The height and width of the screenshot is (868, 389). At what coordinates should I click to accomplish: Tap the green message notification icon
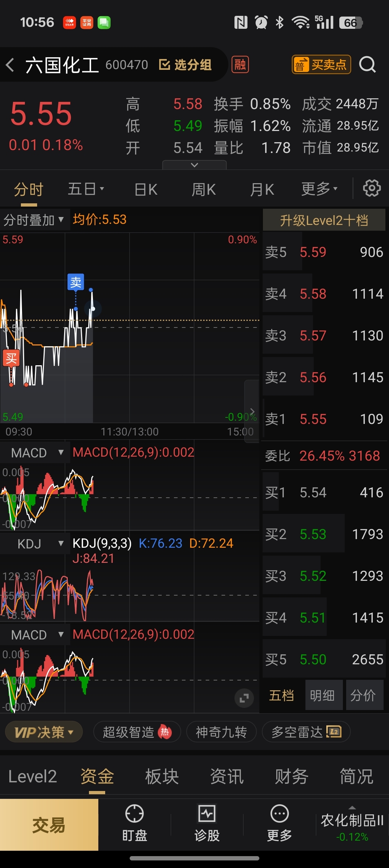coord(104,23)
